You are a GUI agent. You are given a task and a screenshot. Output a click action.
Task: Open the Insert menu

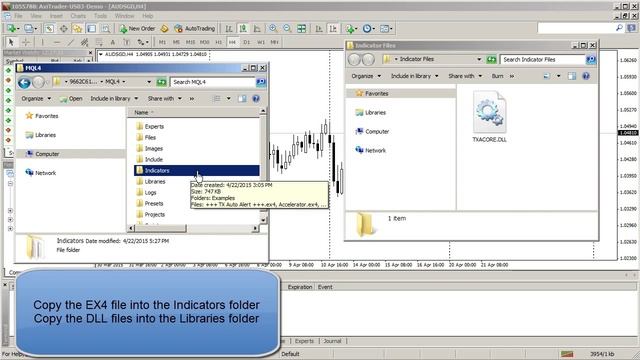pos(56,16)
